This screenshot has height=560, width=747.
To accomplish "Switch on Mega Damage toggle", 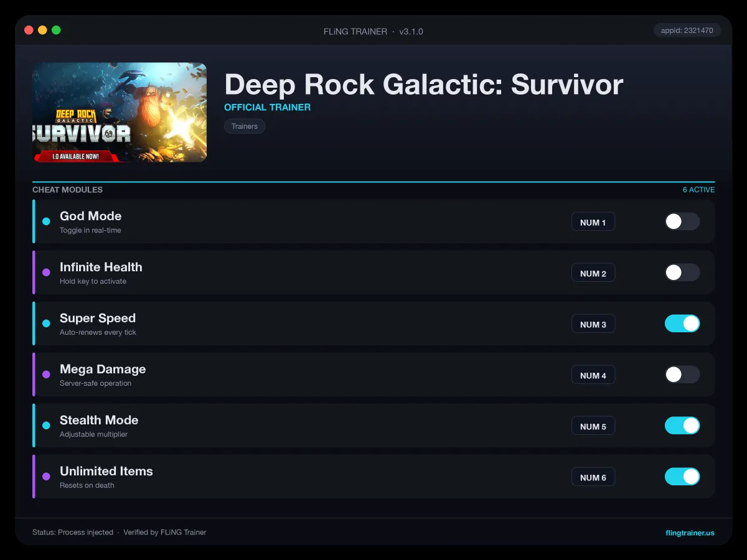I will (682, 375).
